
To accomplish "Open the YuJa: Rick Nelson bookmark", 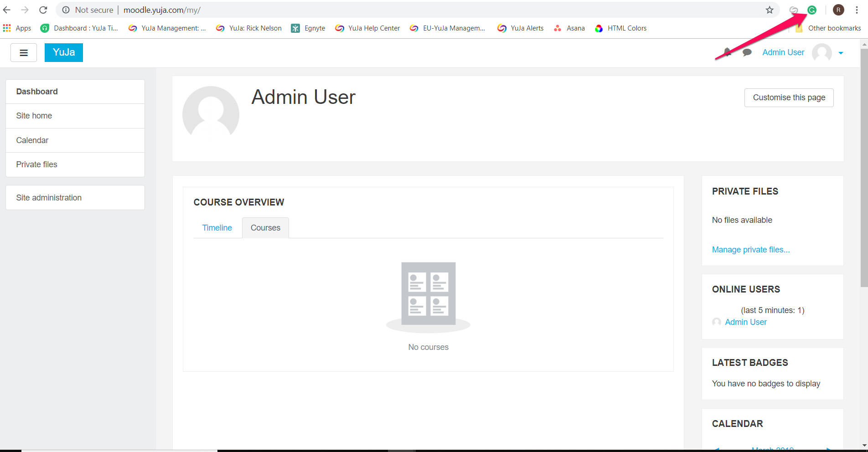I will click(x=249, y=28).
